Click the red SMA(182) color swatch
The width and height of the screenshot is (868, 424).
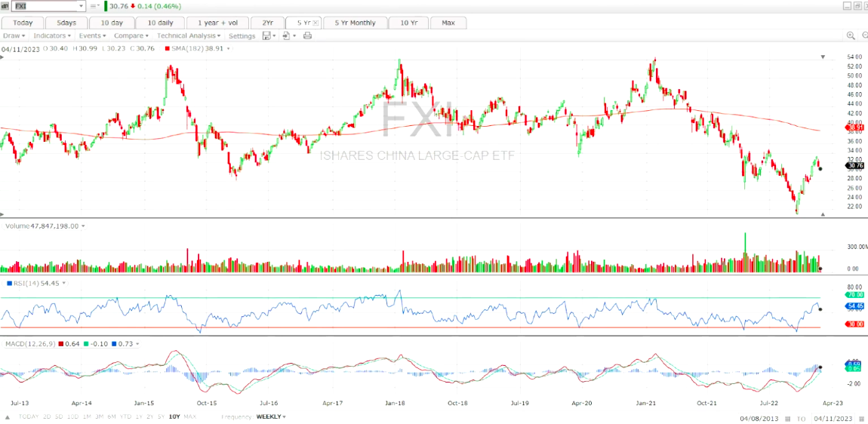(168, 49)
